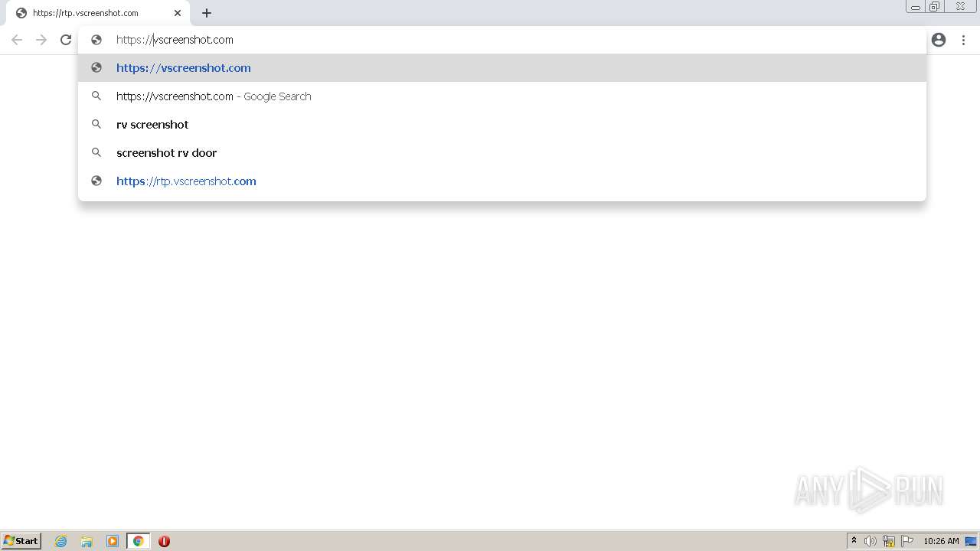The width and height of the screenshot is (980, 551).
Task: Click globe icon beside rtp.vscreenshot.com suggestion
Action: (x=96, y=181)
